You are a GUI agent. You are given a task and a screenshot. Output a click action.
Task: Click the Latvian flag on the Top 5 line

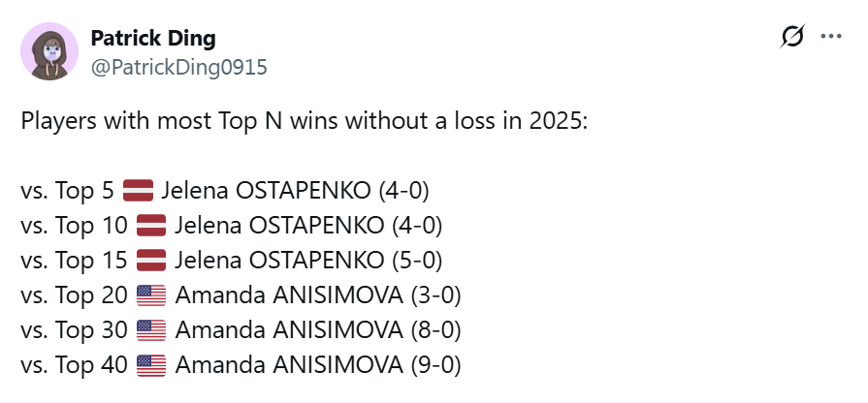click(139, 191)
